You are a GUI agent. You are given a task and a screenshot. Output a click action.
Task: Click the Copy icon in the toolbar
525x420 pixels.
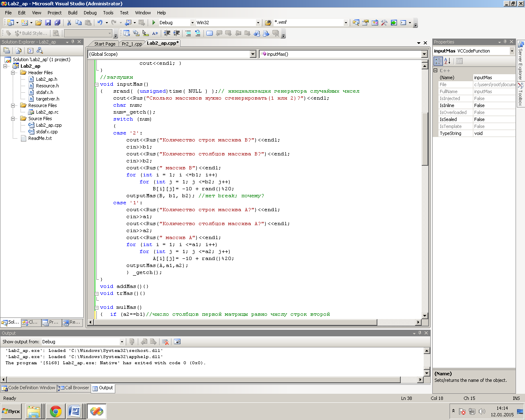[78, 23]
